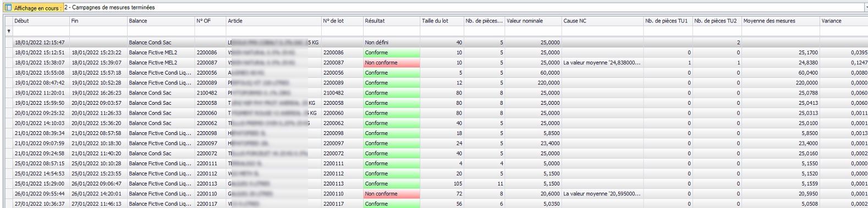Click the Nb. de pièces TU2 header
Image resolution: width=868 pixels, height=208 pixels.
click(x=717, y=21)
